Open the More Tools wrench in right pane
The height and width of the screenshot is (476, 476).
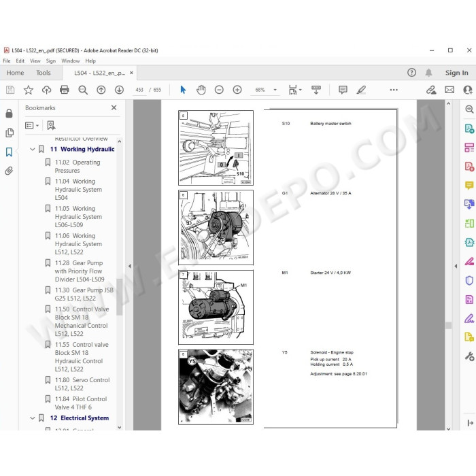[x=469, y=356]
